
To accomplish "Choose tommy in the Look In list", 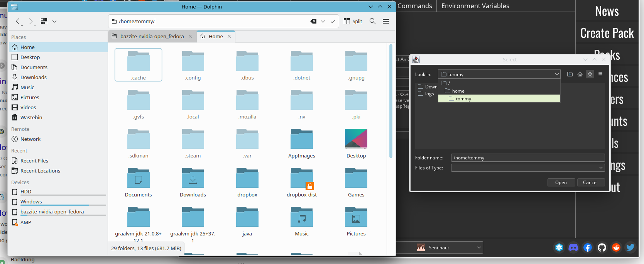I will pos(499,99).
